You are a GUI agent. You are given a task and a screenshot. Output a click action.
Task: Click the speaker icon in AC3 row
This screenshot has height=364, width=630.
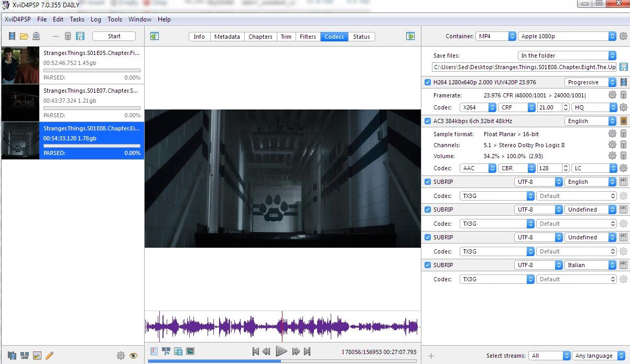(624, 121)
